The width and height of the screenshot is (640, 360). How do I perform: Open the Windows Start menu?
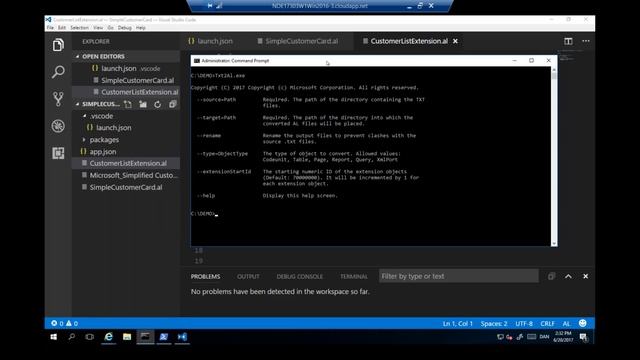click(x=53, y=337)
